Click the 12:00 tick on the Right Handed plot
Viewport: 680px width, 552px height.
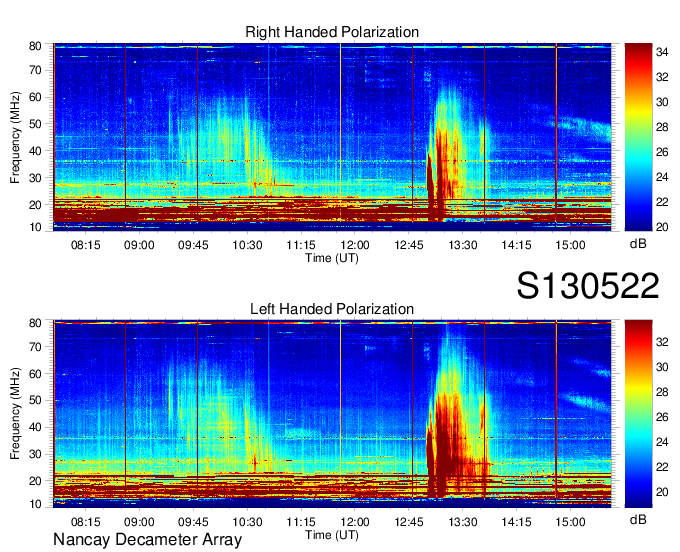pos(355,245)
